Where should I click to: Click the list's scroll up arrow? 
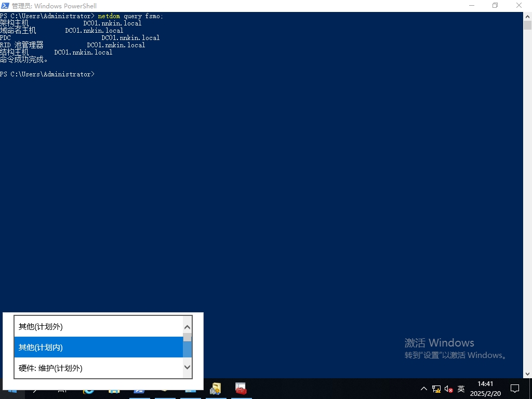pos(188,327)
